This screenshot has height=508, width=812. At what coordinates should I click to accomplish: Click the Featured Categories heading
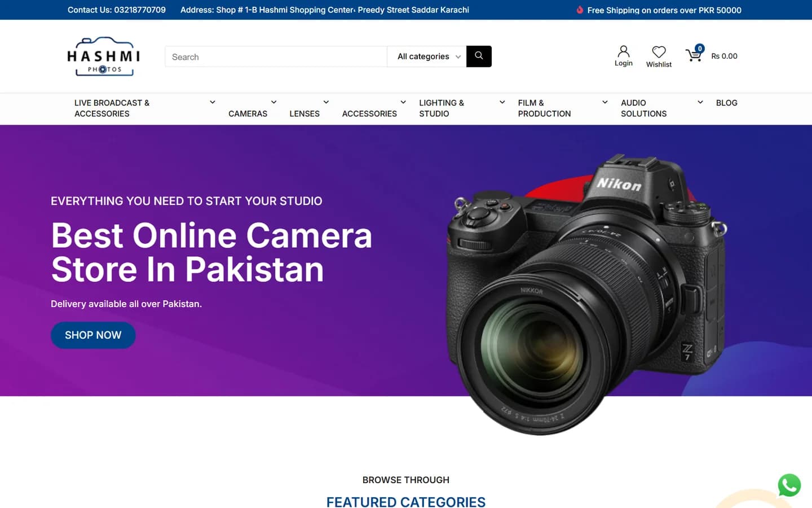coord(406,502)
